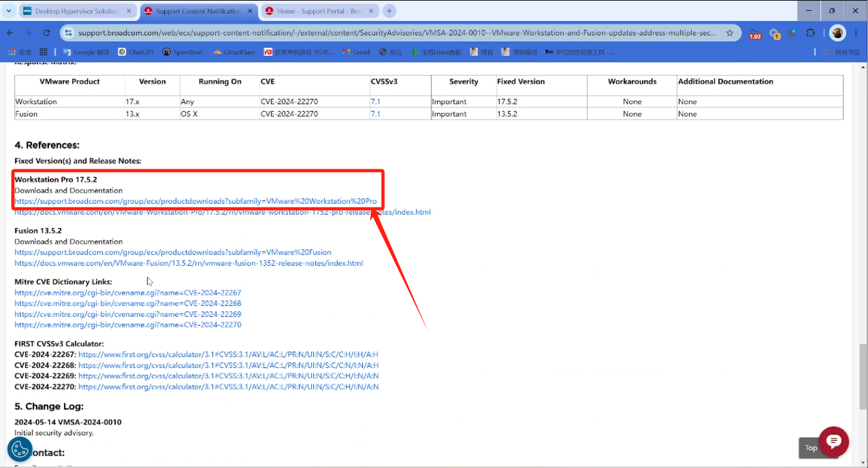Viewport: 868px width, 468px height.
Task: Open CVSSv3 7.1 link in Fusion row
Action: tap(375, 114)
